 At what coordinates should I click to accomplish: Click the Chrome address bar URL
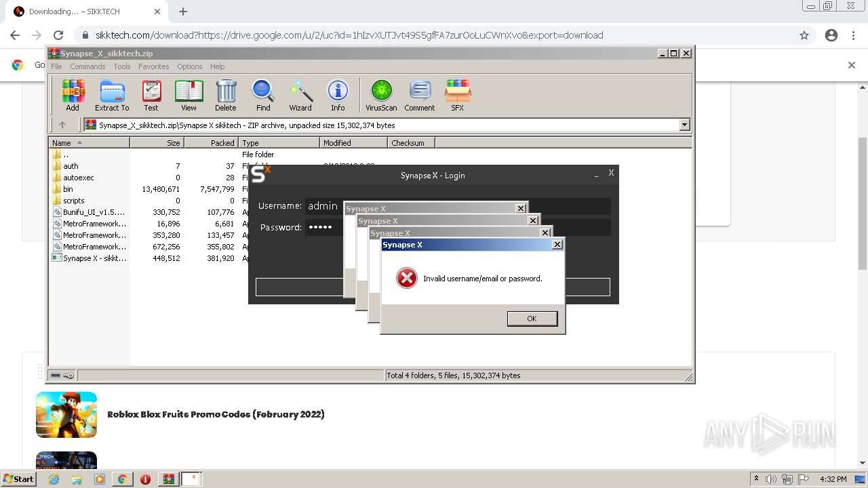[x=349, y=35]
